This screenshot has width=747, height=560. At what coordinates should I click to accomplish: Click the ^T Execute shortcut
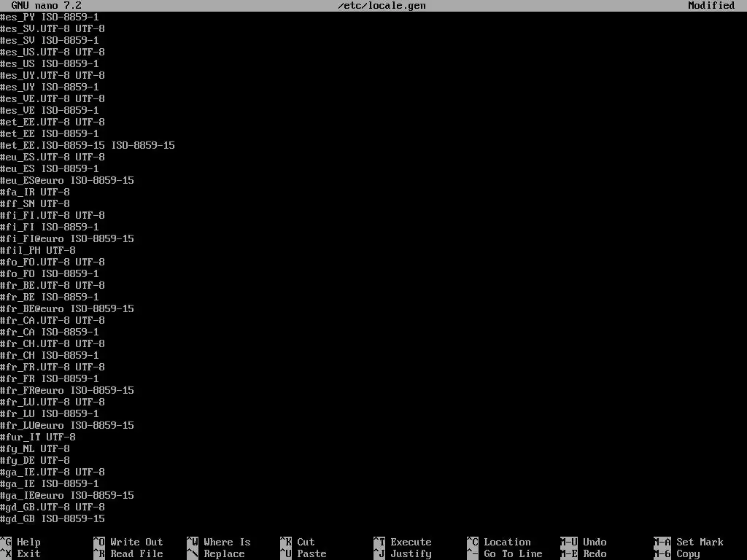403,542
